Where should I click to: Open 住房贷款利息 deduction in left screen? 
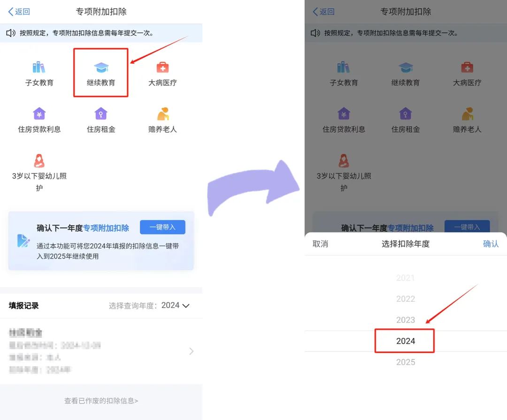point(39,120)
